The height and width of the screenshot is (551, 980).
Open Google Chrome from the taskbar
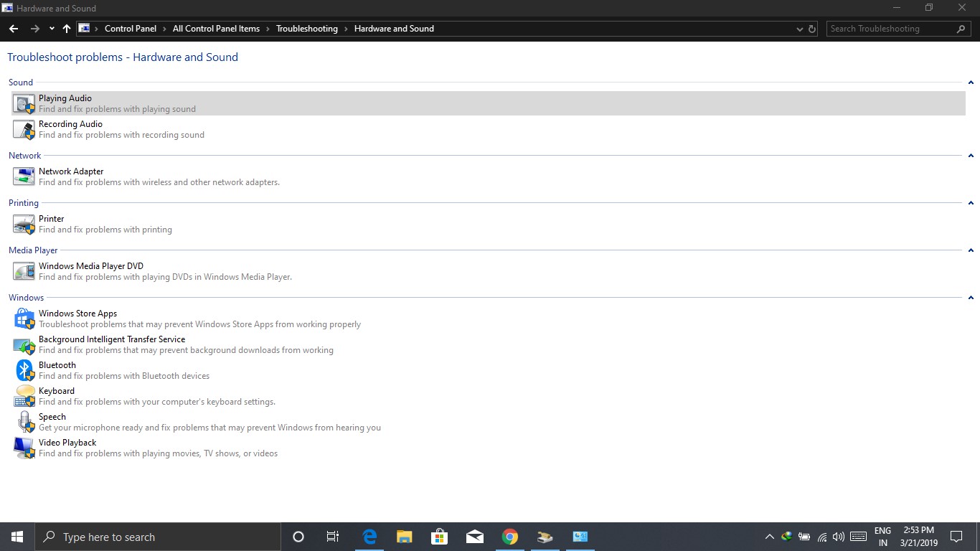pos(510,537)
